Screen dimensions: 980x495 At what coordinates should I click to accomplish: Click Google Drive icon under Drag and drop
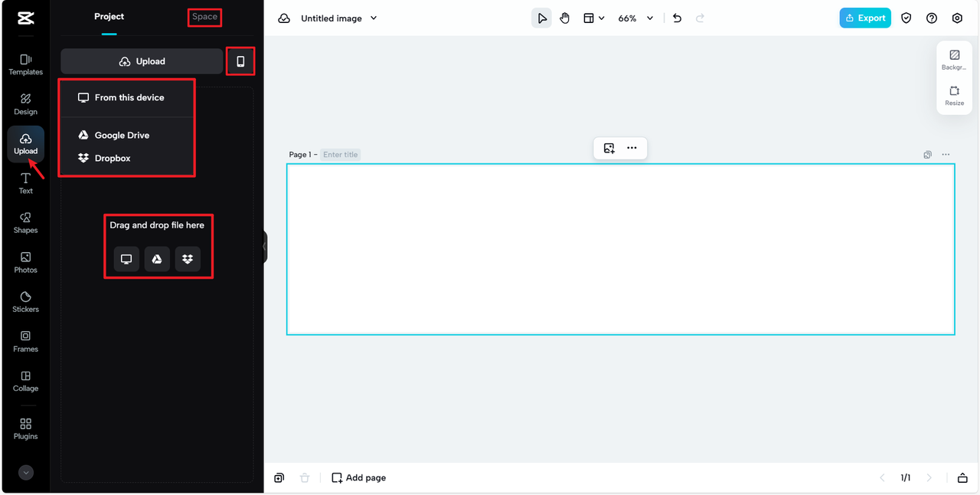click(x=157, y=259)
